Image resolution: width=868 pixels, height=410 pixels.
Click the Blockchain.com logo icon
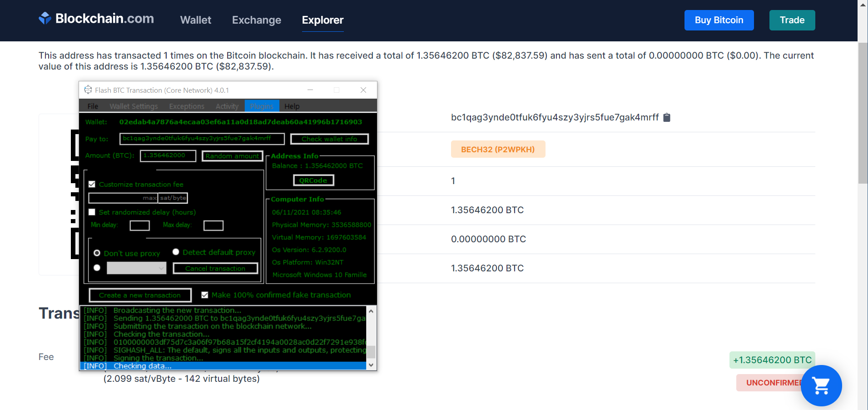45,18
